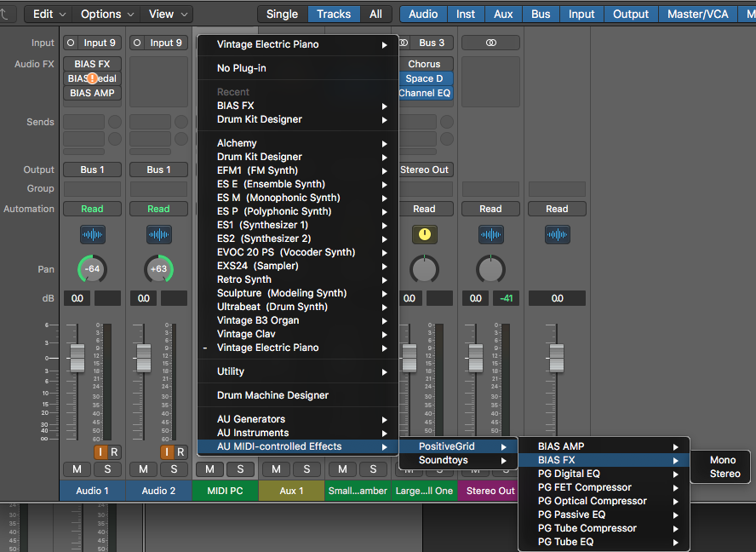Screen dimensions: 756x552
Task: Select BIAS AMP in PositiveGrid submenu
Action: coord(604,446)
